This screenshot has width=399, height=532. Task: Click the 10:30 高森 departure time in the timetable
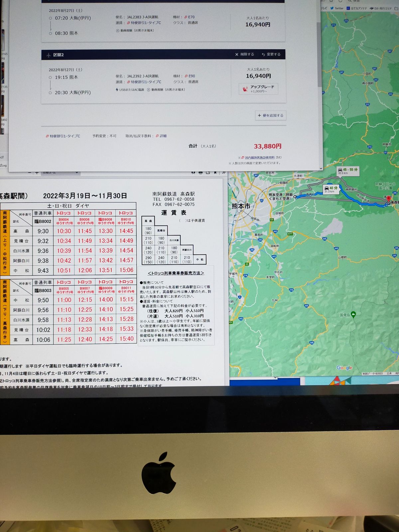(64, 231)
